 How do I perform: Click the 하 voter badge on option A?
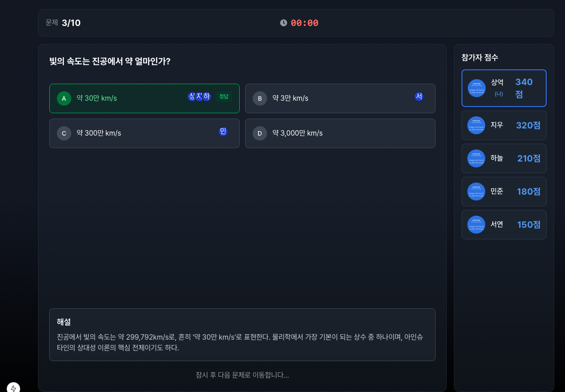click(x=207, y=97)
